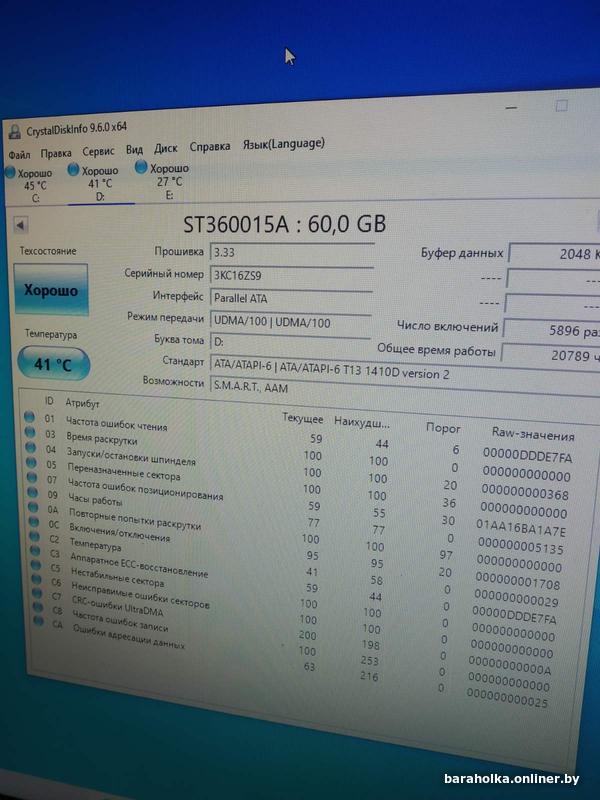Click the CrystalDiskInfo title bar icon

[x=15, y=132]
